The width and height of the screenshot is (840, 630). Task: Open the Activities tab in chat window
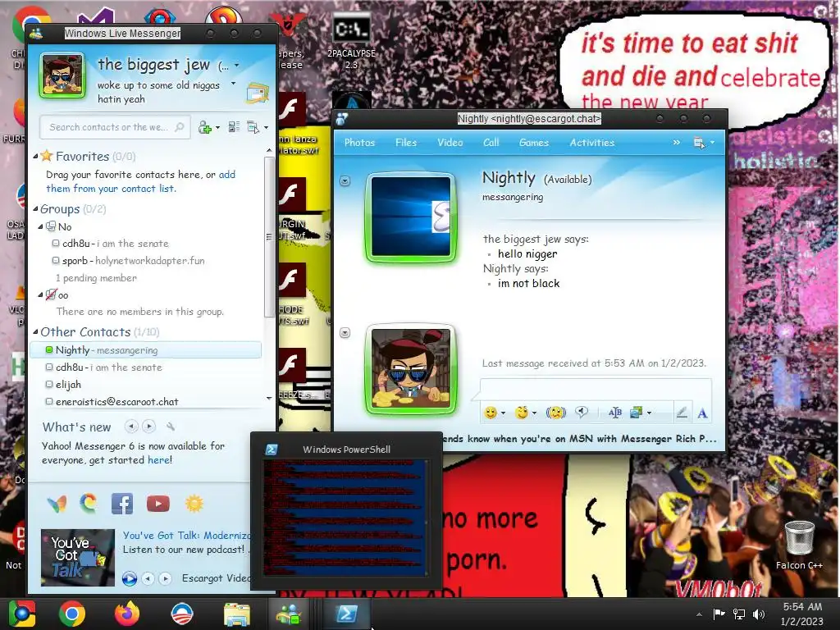(x=592, y=143)
